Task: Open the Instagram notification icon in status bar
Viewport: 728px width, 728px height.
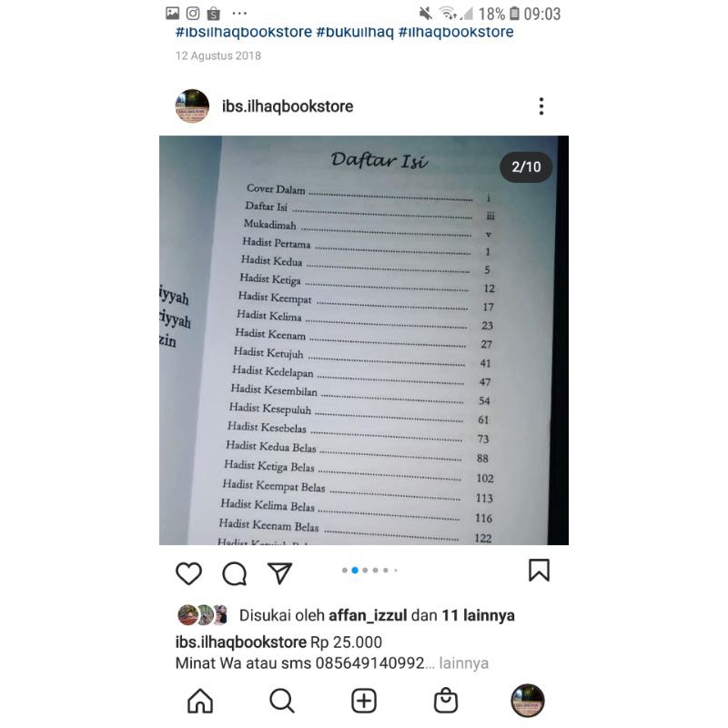Action: pos(193,14)
